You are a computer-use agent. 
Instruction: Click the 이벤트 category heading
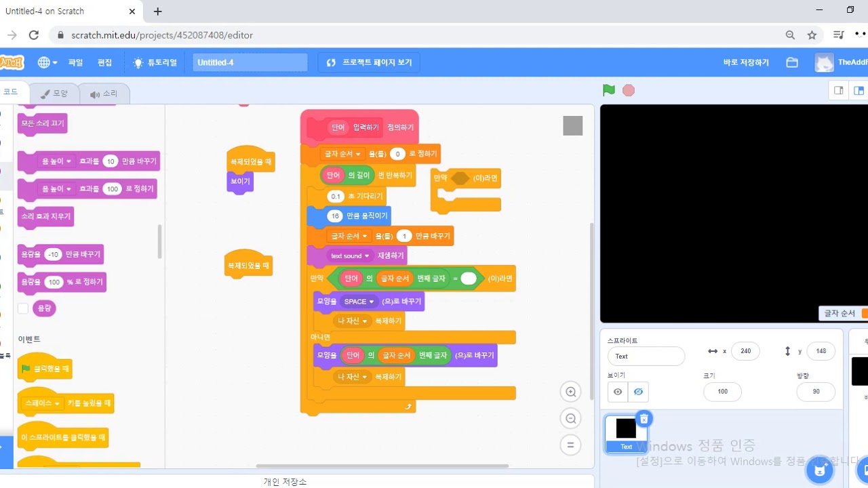[29, 339]
